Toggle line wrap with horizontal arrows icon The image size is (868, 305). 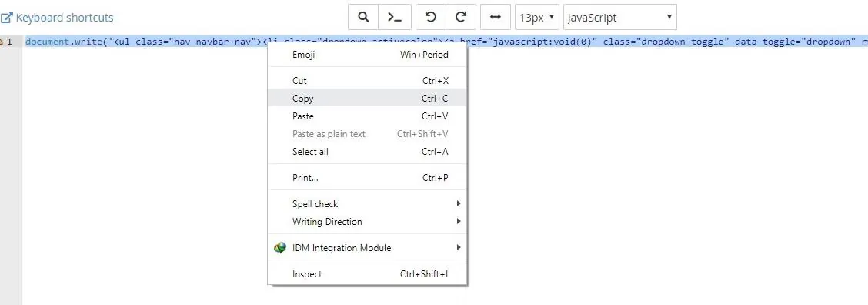pyautogui.click(x=496, y=17)
